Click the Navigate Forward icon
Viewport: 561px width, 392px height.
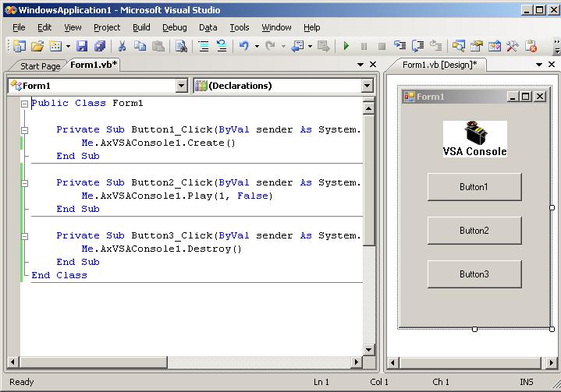coord(324,46)
